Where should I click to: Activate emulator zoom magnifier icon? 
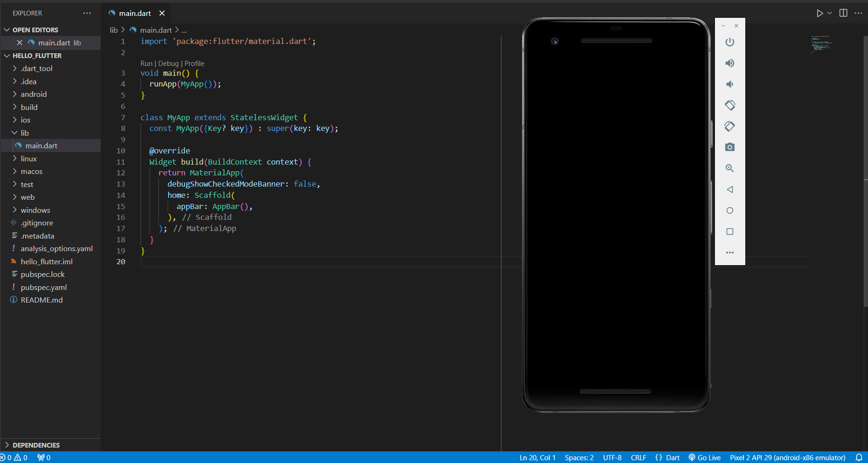click(x=729, y=168)
